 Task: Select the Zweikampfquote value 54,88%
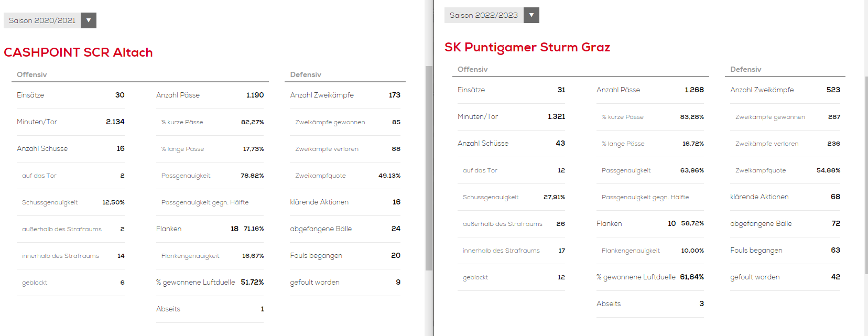829,170
